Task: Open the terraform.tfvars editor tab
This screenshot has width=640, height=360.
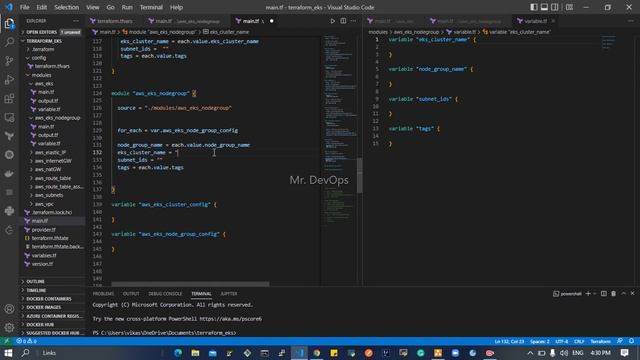Action: [115, 21]
